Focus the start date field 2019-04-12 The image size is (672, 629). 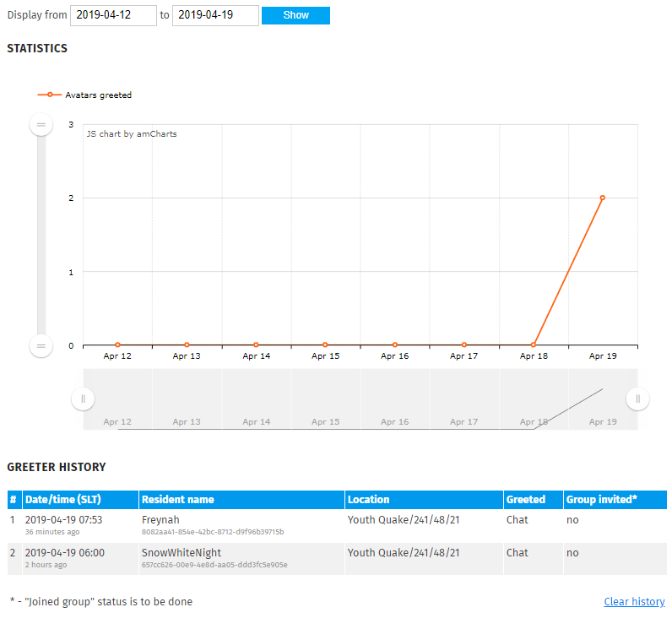pos(114,15)
